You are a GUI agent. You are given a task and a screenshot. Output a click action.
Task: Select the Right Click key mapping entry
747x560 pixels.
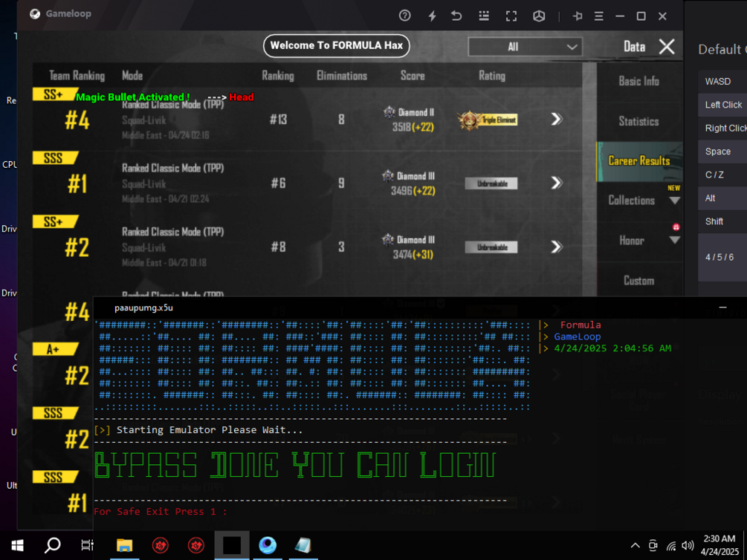coord(722,128)
